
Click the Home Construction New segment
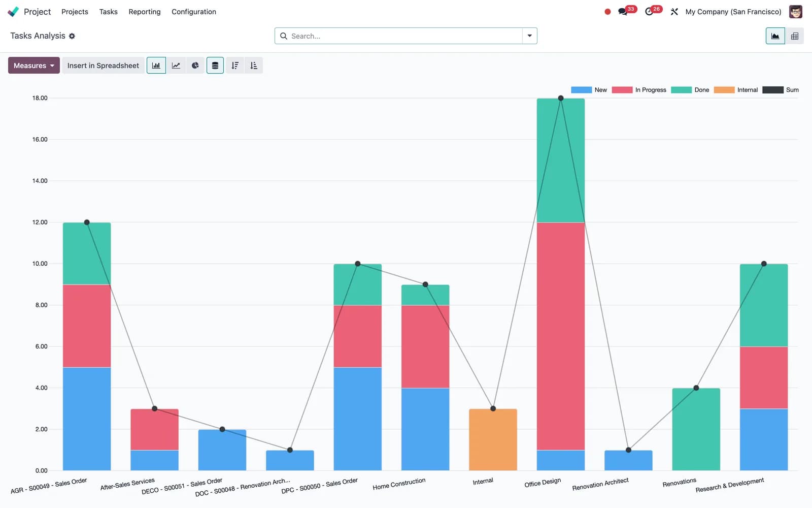pyautogui.click(x=425, y=429)
